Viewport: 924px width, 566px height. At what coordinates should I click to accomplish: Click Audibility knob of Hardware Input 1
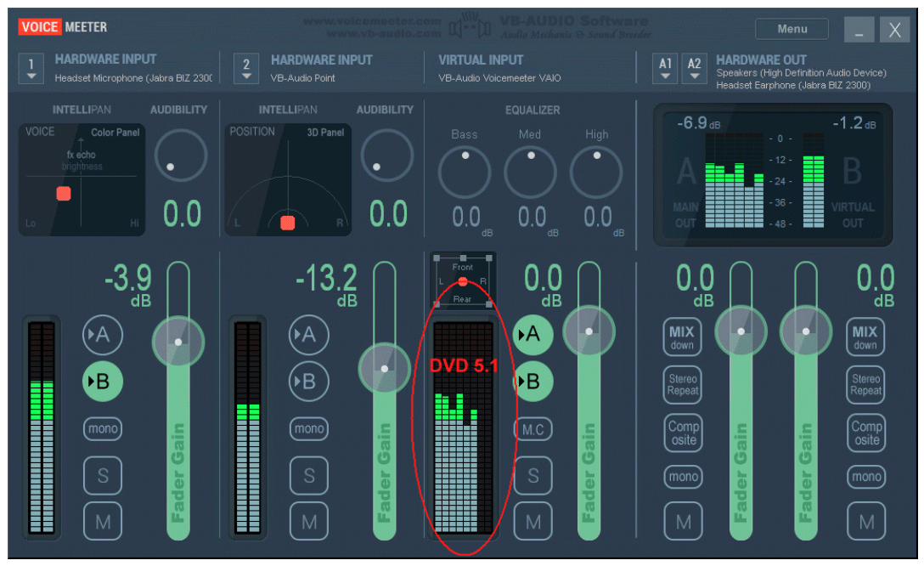[180, 155]
